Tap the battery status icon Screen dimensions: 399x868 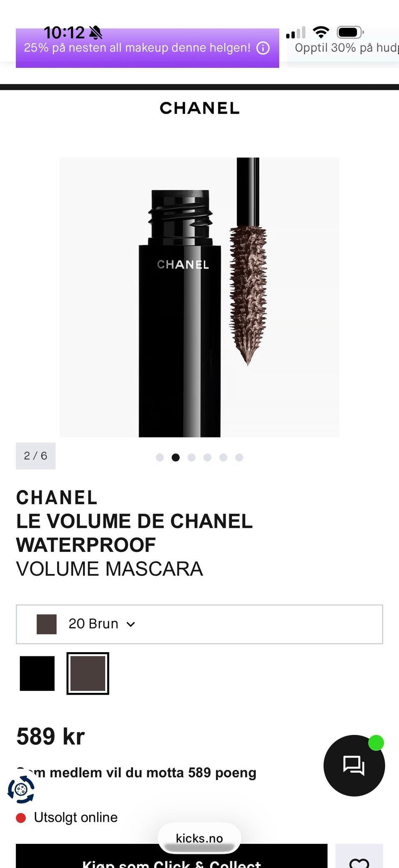coord(351,32)
